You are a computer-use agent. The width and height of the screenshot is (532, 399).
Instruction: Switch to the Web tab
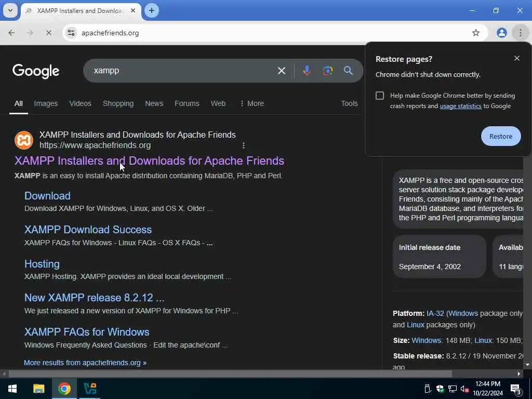[x=218, y=103]
